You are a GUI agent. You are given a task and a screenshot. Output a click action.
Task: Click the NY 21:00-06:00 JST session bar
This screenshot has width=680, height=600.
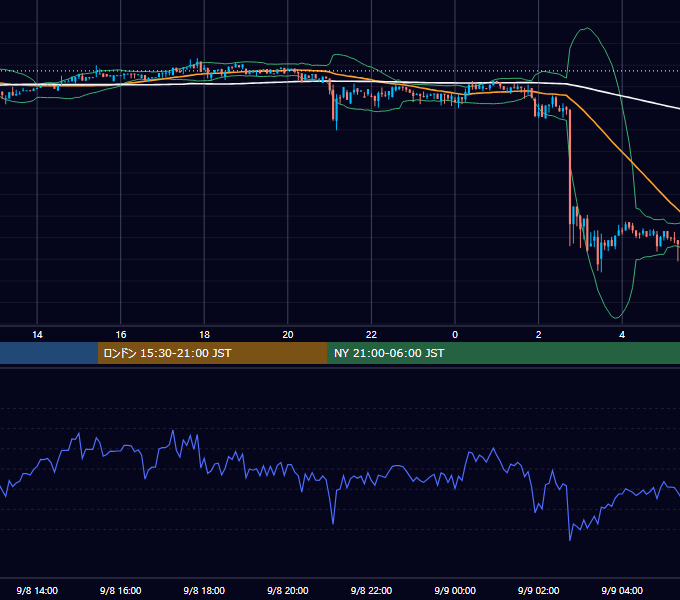503,353
